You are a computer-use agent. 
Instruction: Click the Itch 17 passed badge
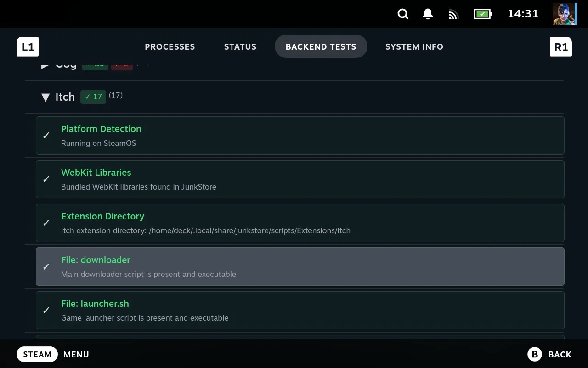click(93, 97)
